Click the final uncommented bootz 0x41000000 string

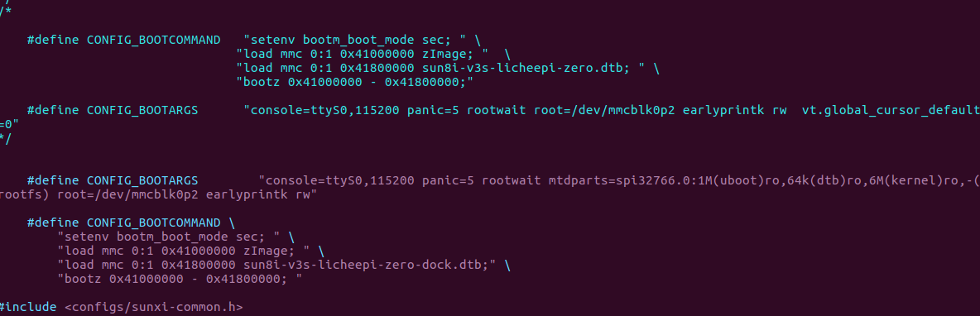pos(180,279)
